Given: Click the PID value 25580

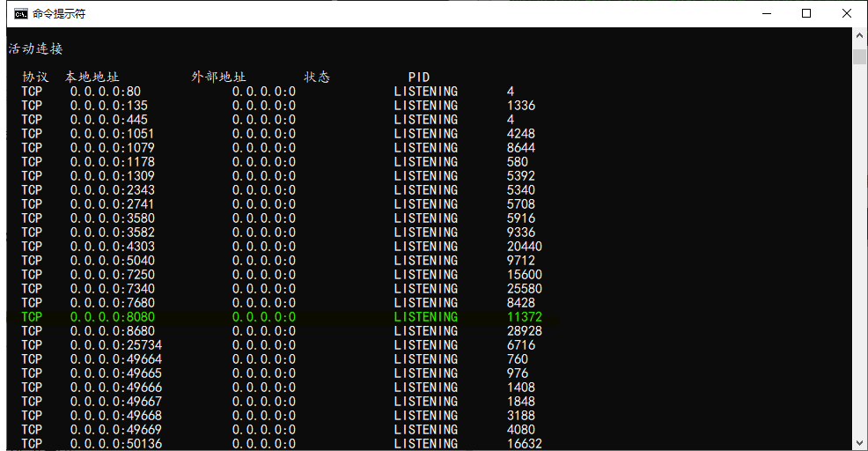Looking at the screenshot, I should point(524,289).
